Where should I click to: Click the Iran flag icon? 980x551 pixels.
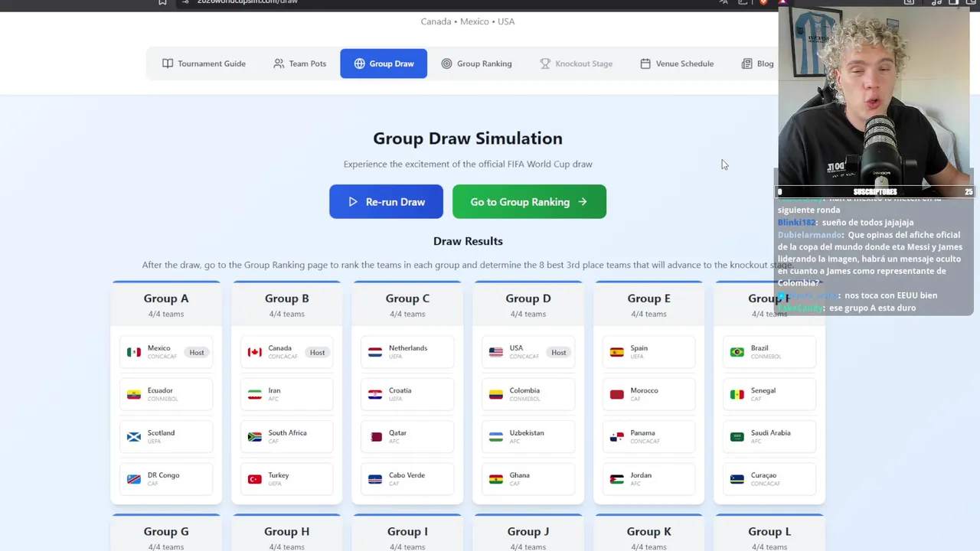coord(255,395)
